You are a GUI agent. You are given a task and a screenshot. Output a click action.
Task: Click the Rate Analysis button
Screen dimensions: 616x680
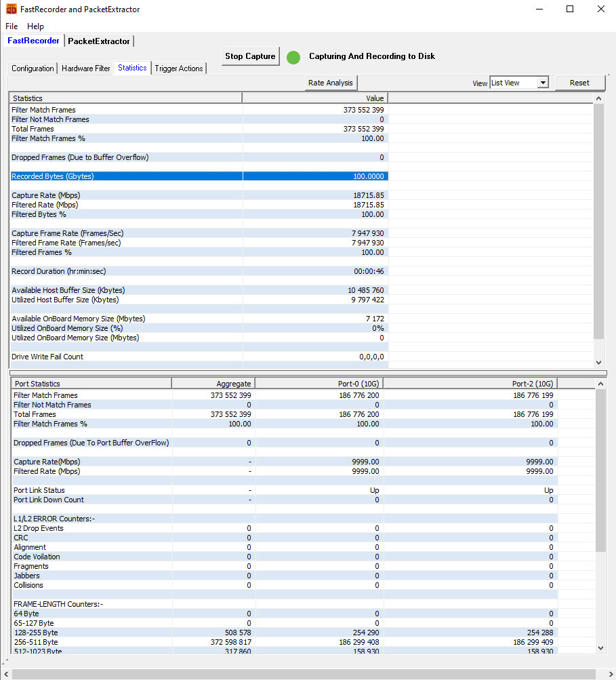pyautogui.click(x=331, y=83)
